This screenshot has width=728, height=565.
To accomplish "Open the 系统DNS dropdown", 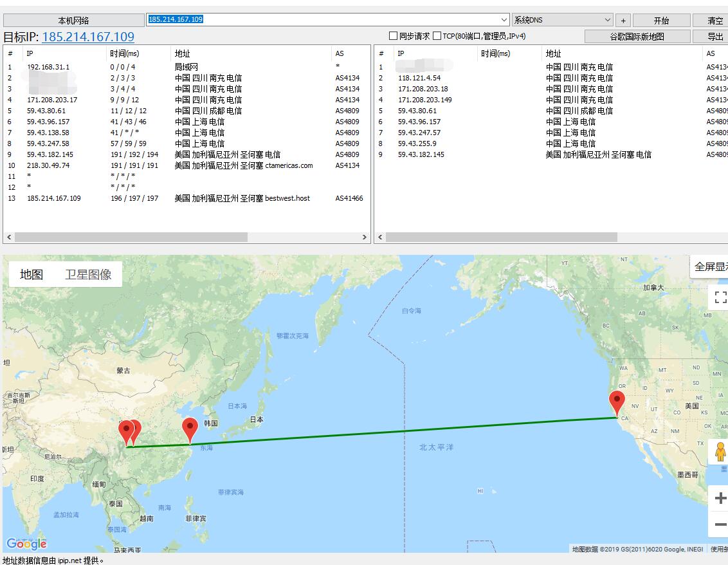I will click(608, 20).
